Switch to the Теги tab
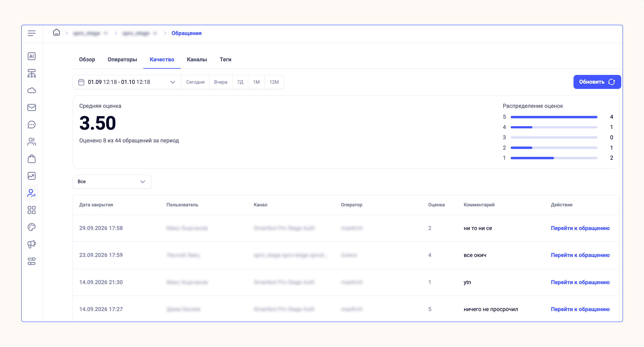Image resolution: width=644 pixels, height=347 pixels. (225, 60)
